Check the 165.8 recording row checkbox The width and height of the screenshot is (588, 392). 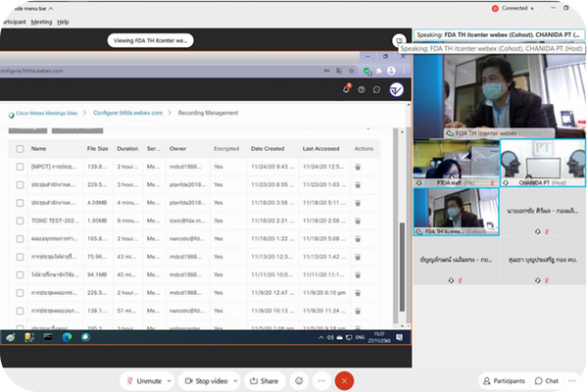coord(21,239)
